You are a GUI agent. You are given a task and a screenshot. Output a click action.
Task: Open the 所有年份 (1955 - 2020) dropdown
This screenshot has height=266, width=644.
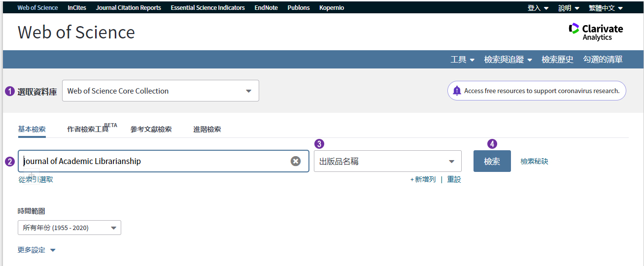69,228
